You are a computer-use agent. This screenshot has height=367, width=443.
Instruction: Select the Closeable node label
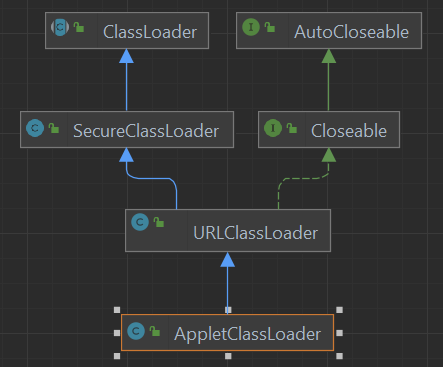pyautogui.click(x=349, y=131)
